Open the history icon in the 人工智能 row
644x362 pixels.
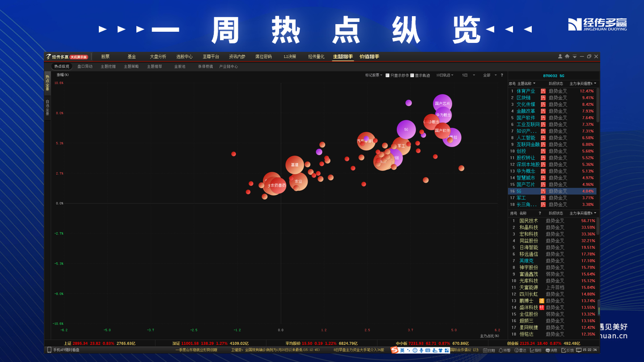point(543,138)
